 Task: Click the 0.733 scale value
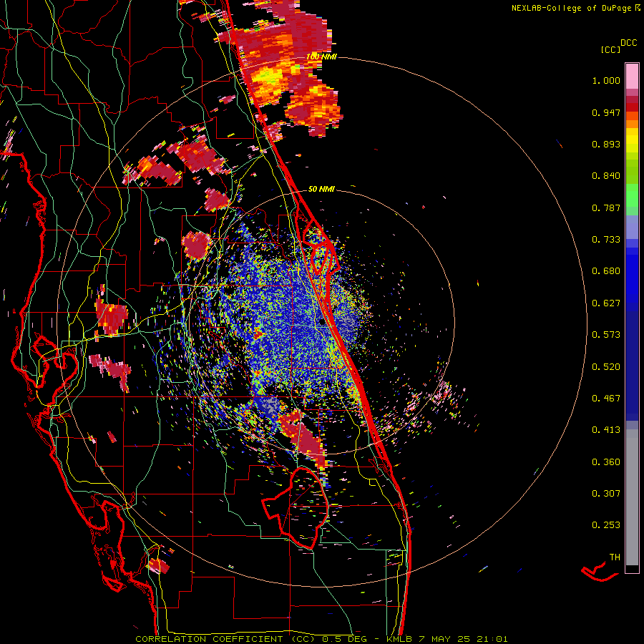pyautogui.click(x=606, y=240)
